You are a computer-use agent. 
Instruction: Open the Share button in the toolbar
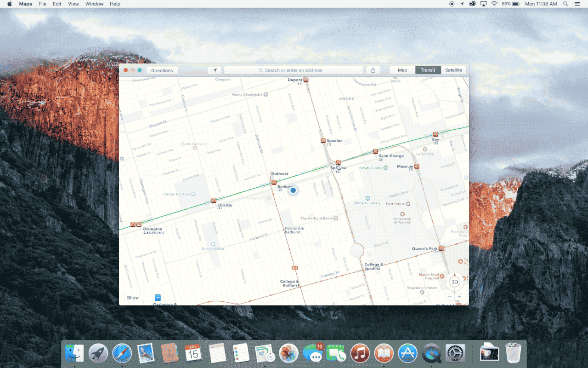(x=373, y=70)
